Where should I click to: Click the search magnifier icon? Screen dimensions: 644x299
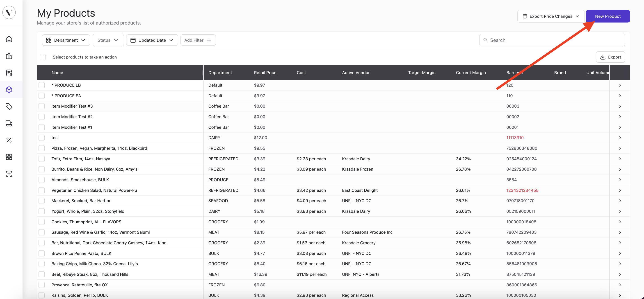[485, 40]
